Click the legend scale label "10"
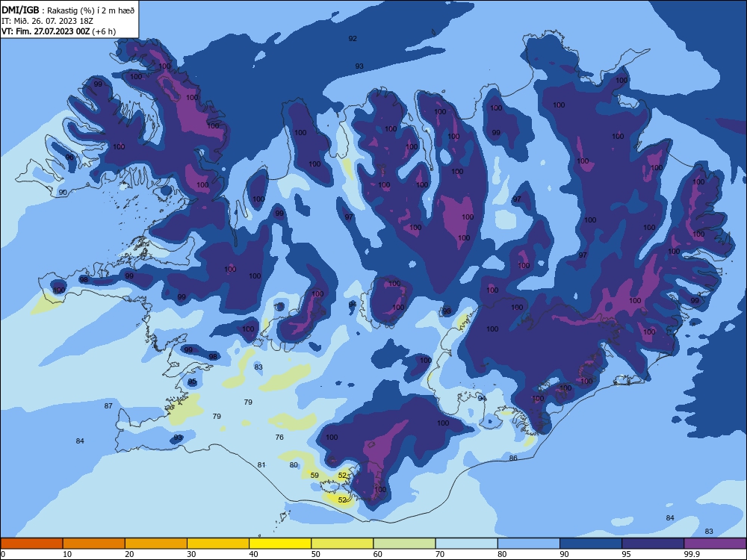Screen dimensions: 747x560 click(67, 554)
